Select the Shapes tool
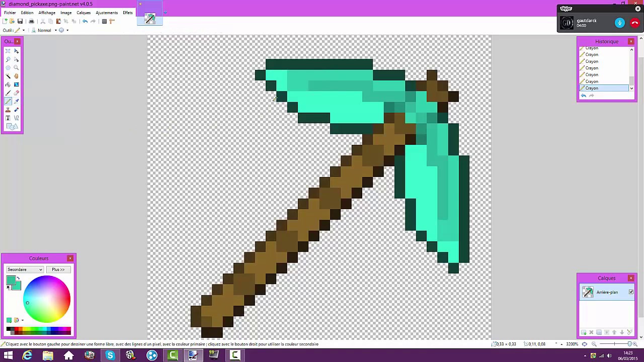 coord(12,126)
